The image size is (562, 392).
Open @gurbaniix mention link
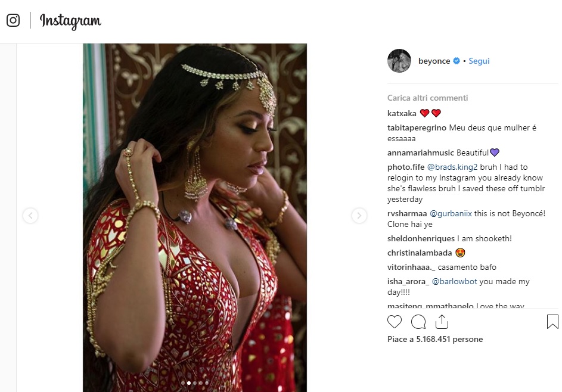446,213
